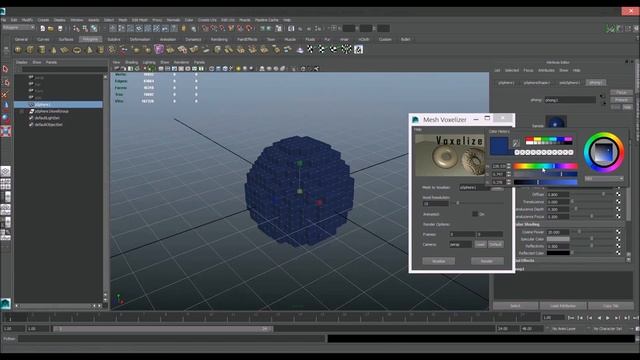The width and height of the screenshot is (640, 360).
Task: Click the Specular Color swatch
Action: click(x=558, y=239)
